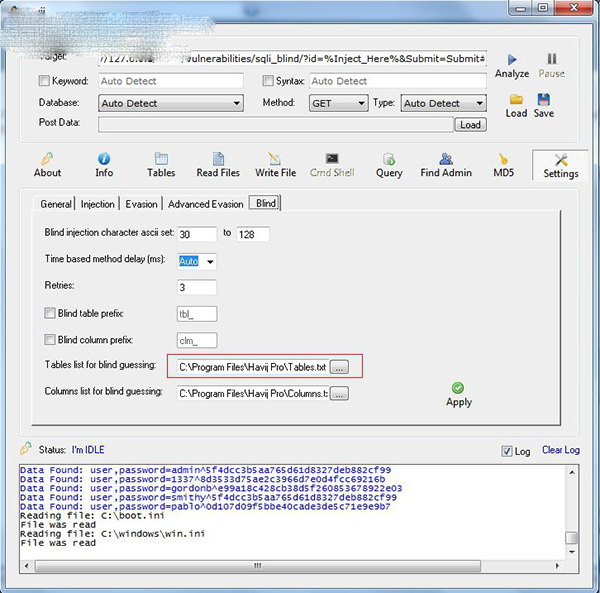Viewport: 600px width, 593px height.
Task: Click the Retries field
Action: click(197, 287)
